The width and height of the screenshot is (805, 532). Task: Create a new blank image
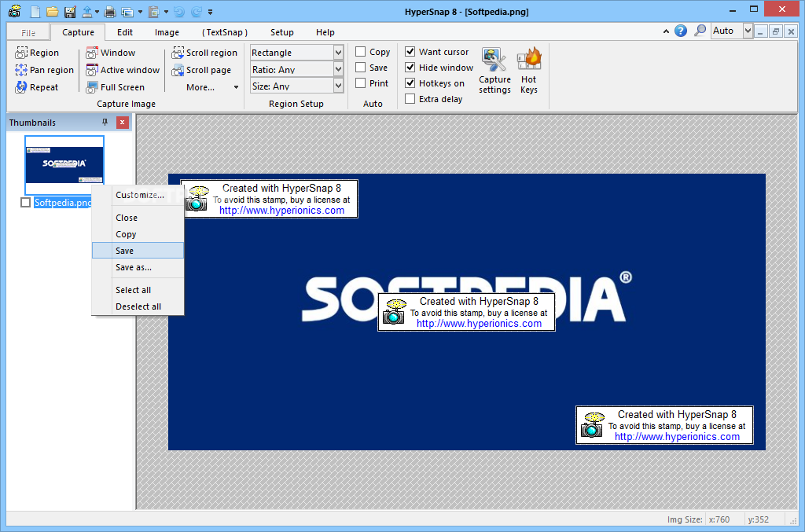tap(35, 11)
